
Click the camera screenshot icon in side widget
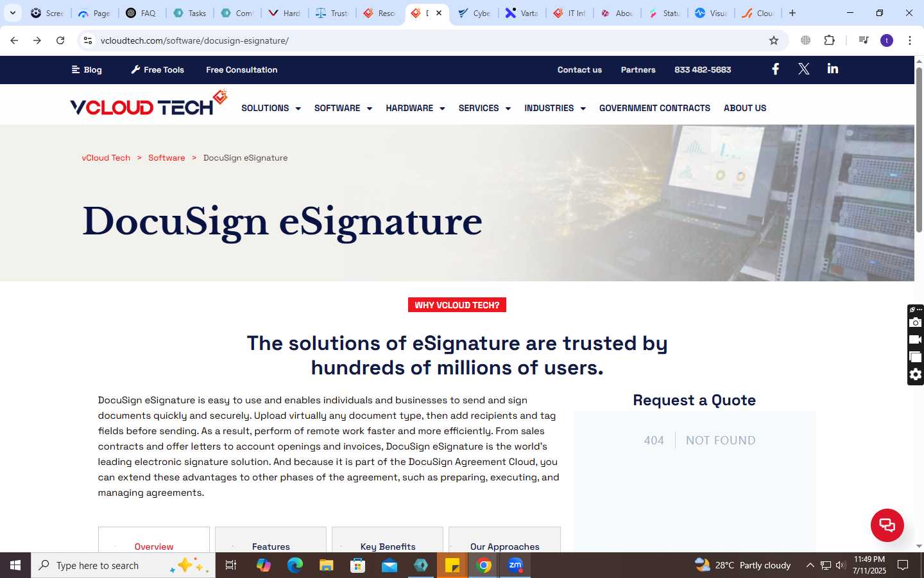(916, 322)
